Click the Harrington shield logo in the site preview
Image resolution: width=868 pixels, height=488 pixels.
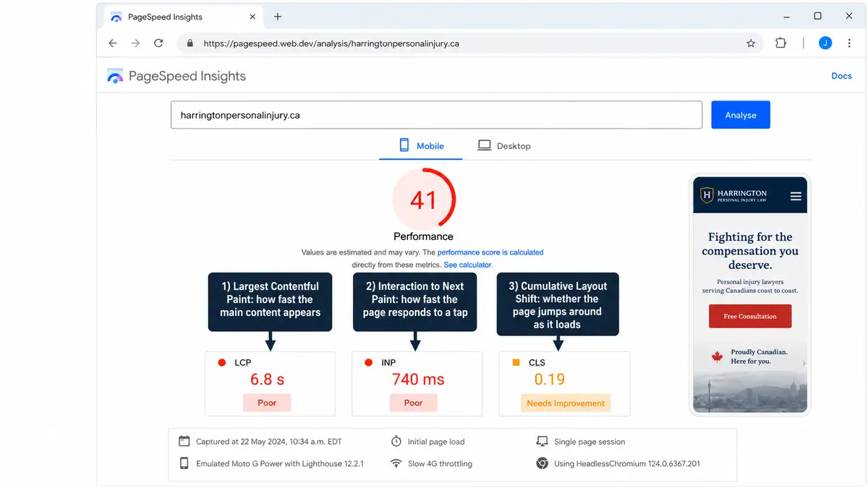coord(707,195)
